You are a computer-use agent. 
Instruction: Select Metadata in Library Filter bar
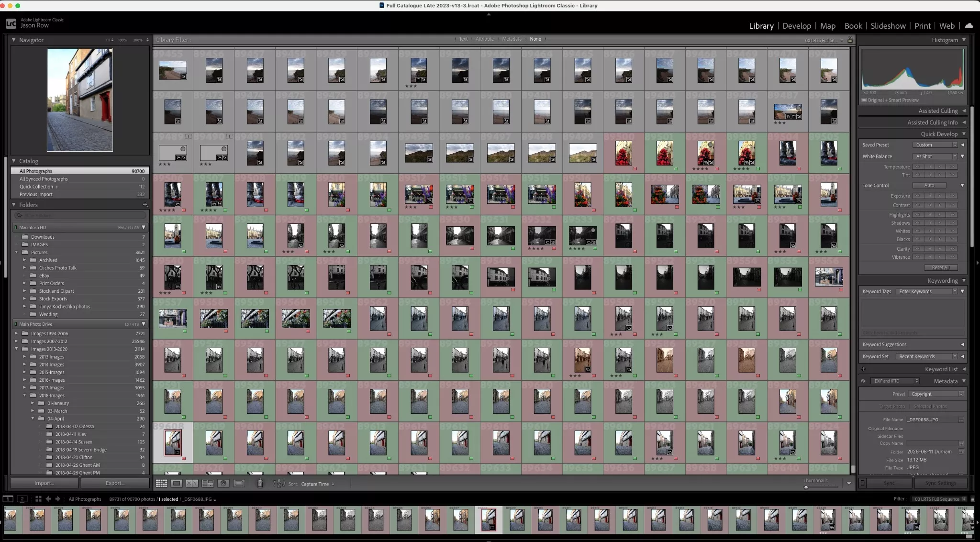[x=512, y=39]
